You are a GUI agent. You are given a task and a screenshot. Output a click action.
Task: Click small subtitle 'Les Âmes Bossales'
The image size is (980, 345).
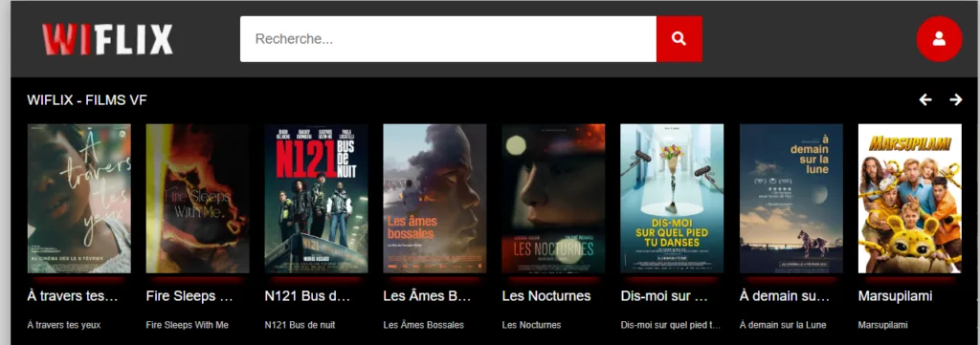point(424,325)
